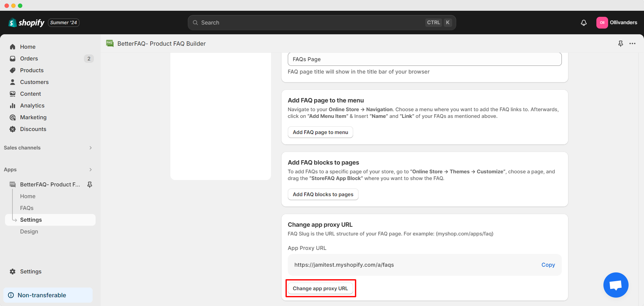Click the FAQs Page title input
Image resolution: width=644 pixels, height=306 pixels.
tap(425, 59)
